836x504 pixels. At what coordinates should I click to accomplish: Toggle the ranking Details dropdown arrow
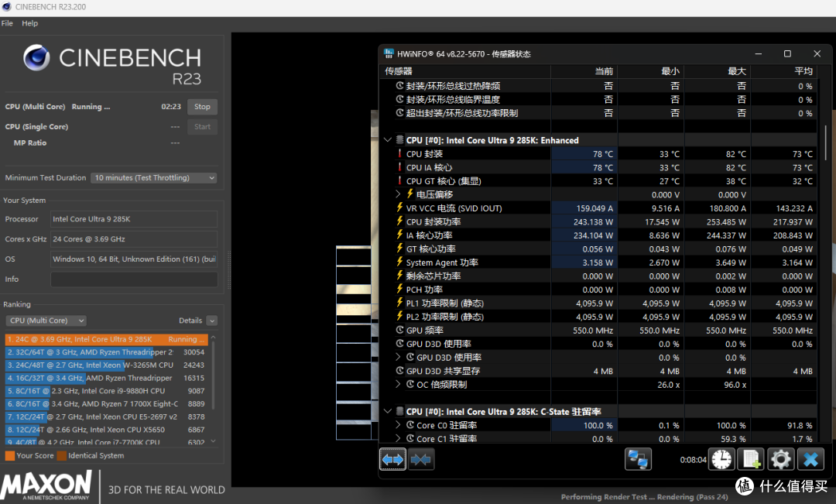211,321
